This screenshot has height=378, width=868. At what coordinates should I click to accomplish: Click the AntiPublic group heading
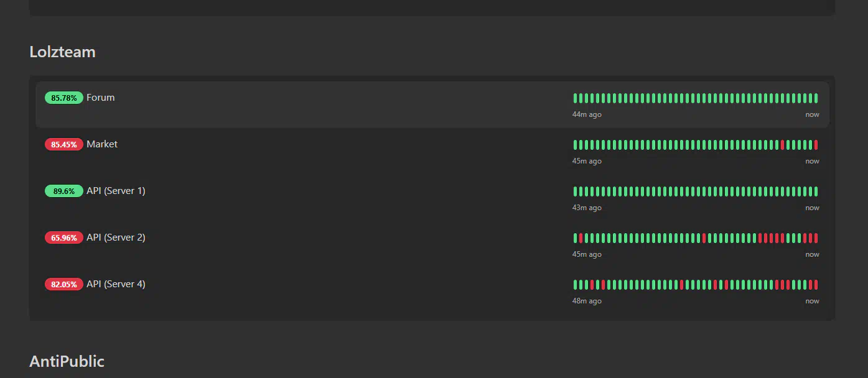[x=67, y=361]
